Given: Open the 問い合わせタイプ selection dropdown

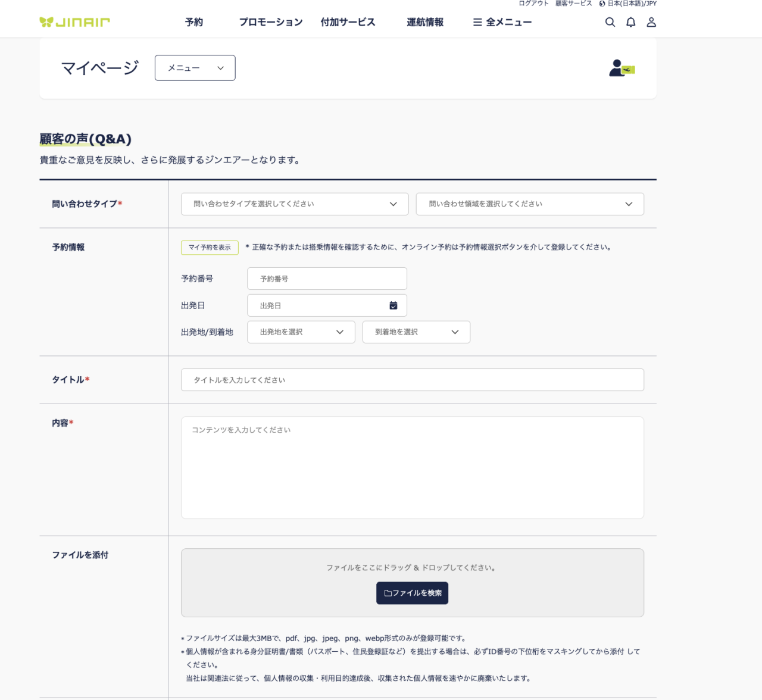Looking at the screenshot, I should click(x=294, y=204).
